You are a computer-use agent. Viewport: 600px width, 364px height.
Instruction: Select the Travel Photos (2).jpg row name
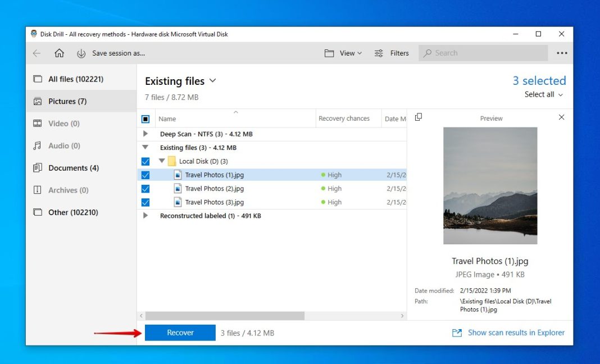point(214,188)
